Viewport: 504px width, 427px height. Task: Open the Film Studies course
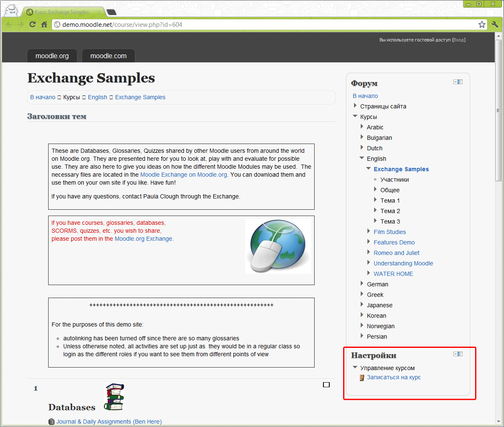pos(390,232)
